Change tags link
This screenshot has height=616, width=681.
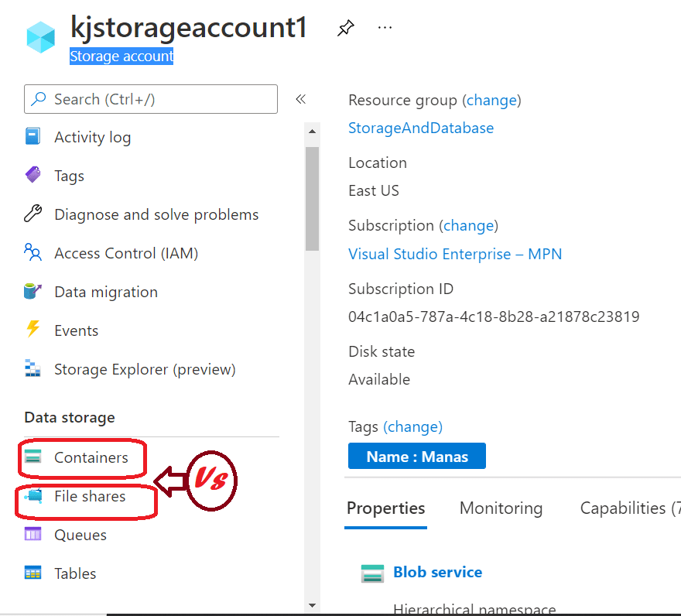pyautogui.click(x=412, y=427)
